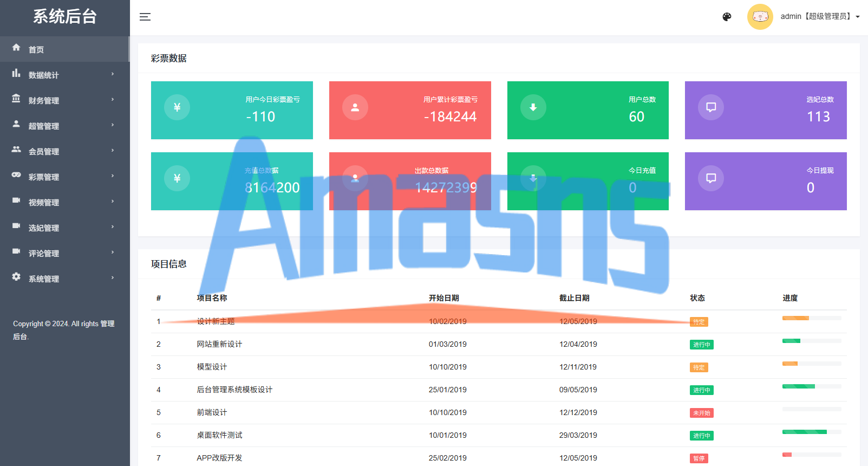Expand the 会员管理 chevron arrow

[x=113, y=150]
